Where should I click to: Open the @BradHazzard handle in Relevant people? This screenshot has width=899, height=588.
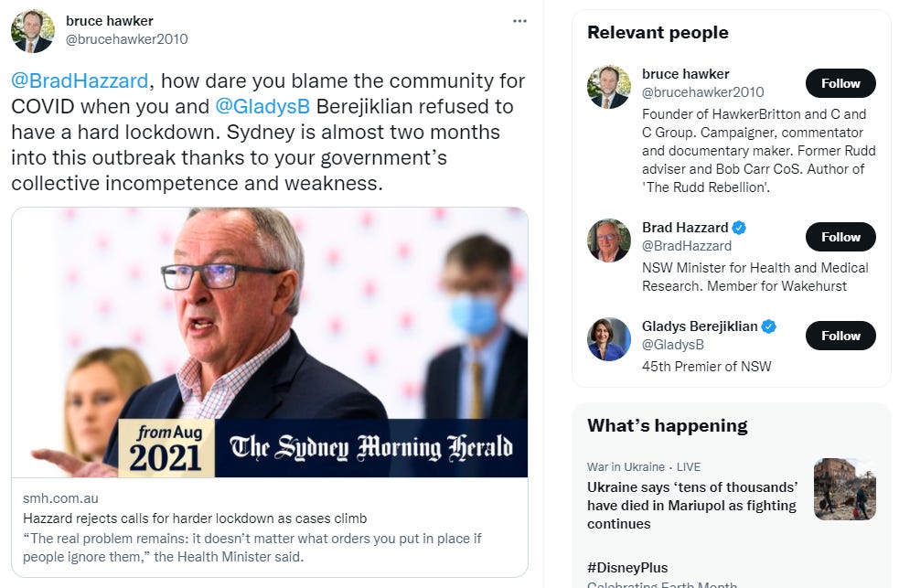coord(687,246)
